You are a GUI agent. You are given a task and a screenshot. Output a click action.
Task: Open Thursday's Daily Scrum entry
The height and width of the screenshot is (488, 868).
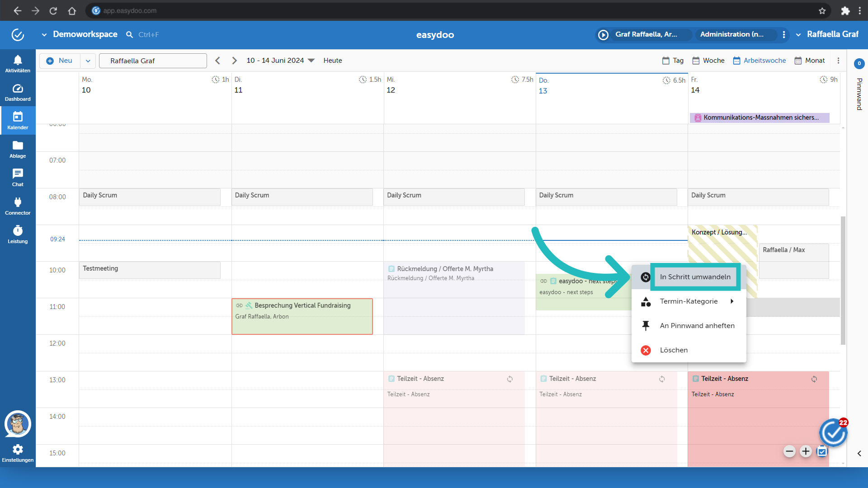606,197
